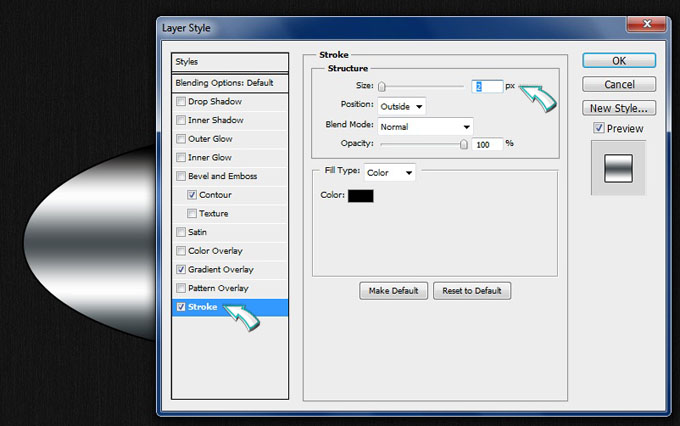
Task: Enable the Drop Shadow checkbox
Action: (x=180, y=102)
